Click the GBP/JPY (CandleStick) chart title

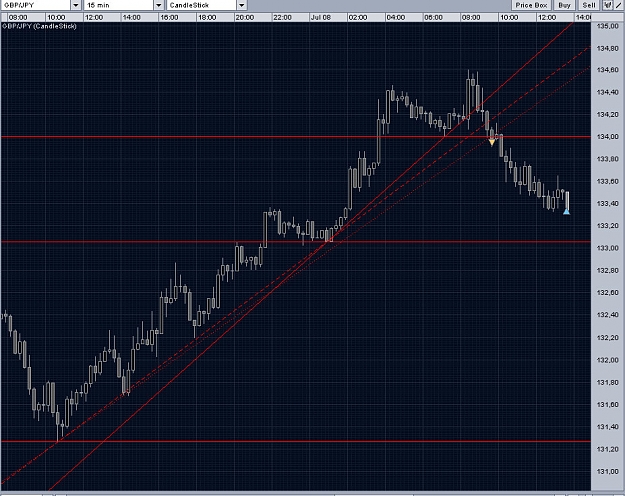point(39,26)
